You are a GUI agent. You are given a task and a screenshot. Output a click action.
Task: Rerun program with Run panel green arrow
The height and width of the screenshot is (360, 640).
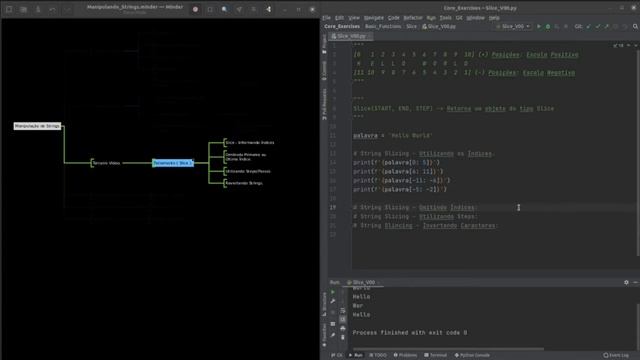tap(333, 292)
